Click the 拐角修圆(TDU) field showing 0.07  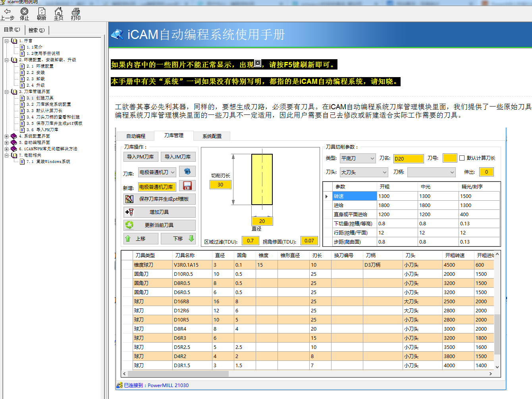coord(309,240)
